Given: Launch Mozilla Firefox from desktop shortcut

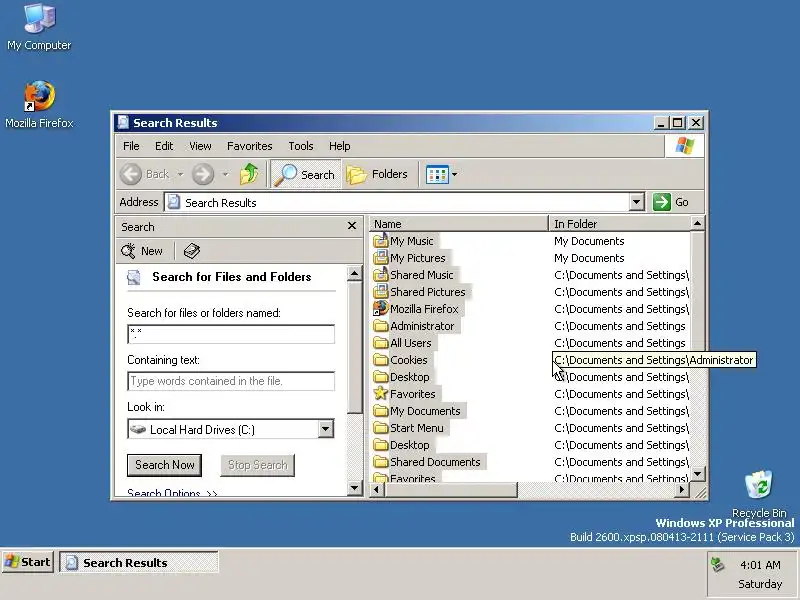Looking at the screenshot, I should tap(39, 104).
